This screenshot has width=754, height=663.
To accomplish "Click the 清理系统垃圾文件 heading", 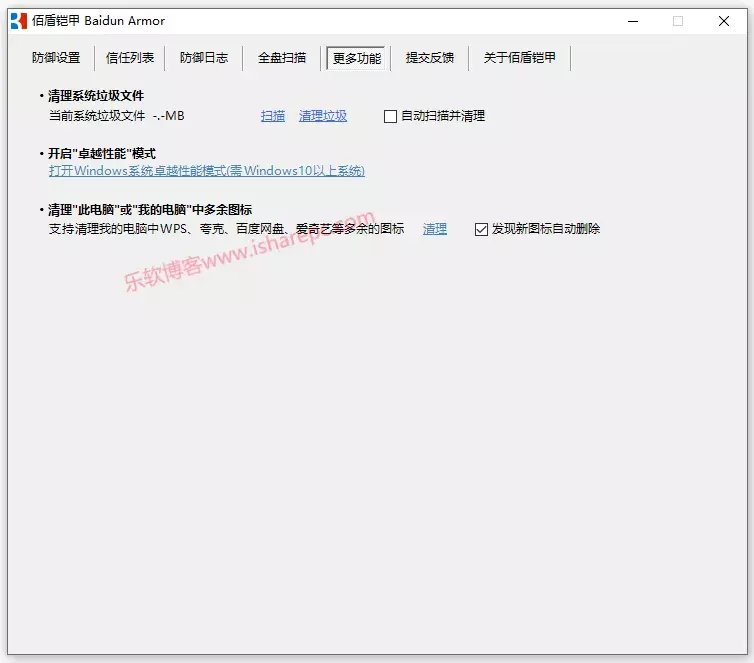I will (96, 96).
